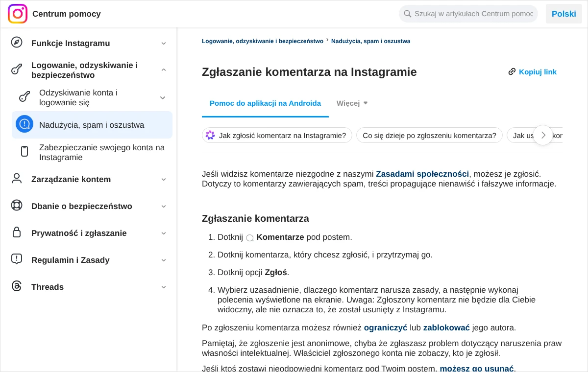Image resolution: width=588 pixels, height=372 pixels.
Task: Expand the Regulamin i Zasady chevron
Action: click(x=164, y=260)
